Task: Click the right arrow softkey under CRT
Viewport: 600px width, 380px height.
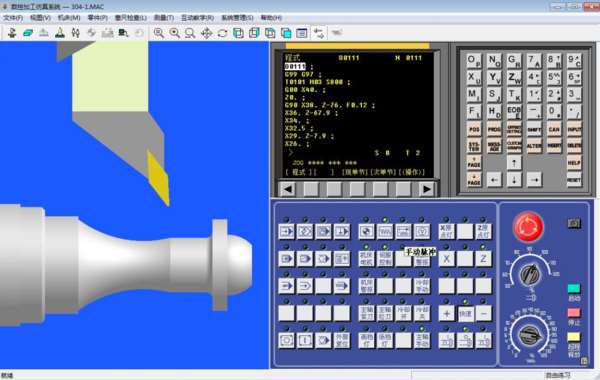Action: (426, 189)
